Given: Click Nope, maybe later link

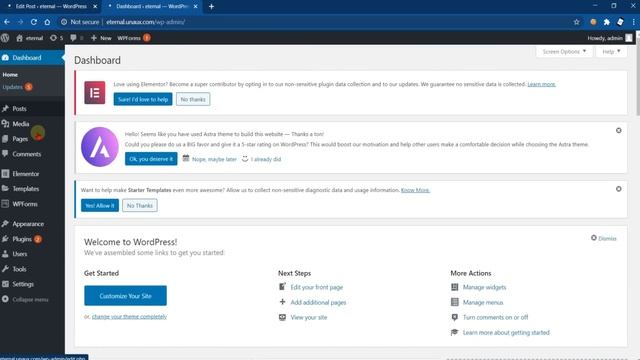Looking at the screenshot, I should point(214,159).
